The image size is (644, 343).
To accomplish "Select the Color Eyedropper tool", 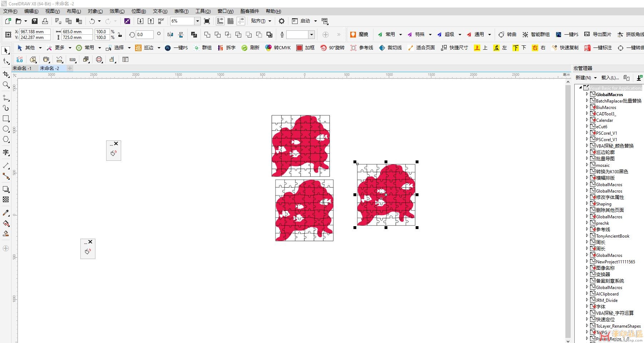I will click(x=6, y=213).
